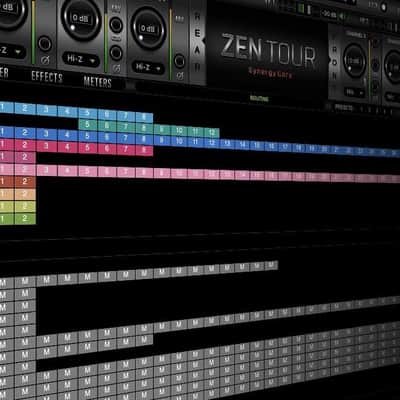This screenshot has width=400, height=400.
Task: Invert phase on the leftmost preamp channel
Action: click(45, 60)
